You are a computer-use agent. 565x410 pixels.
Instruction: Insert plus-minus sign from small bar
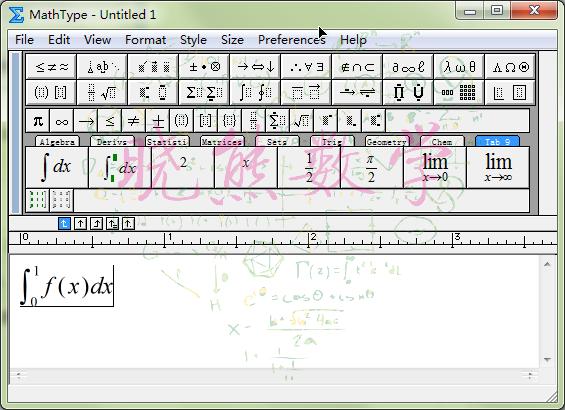point(158,121)
